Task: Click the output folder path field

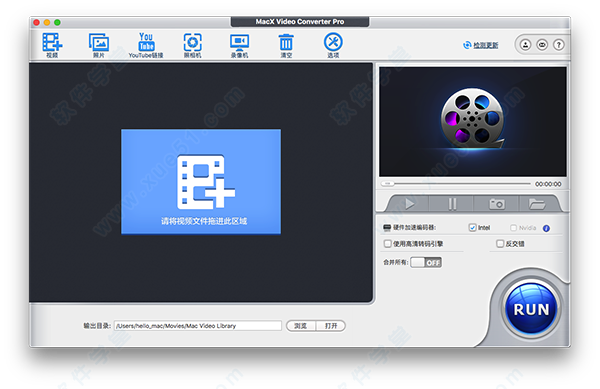Action: tap(198, 326)
